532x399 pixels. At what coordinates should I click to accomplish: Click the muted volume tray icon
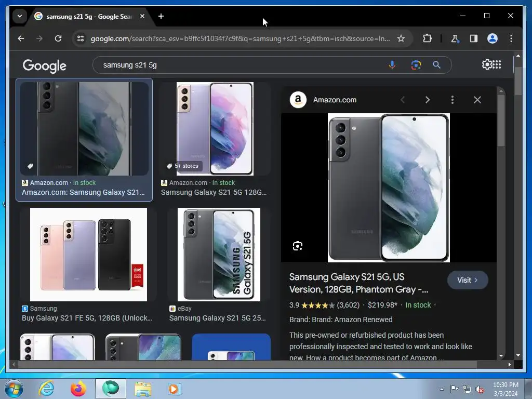[x=480, y=389]
